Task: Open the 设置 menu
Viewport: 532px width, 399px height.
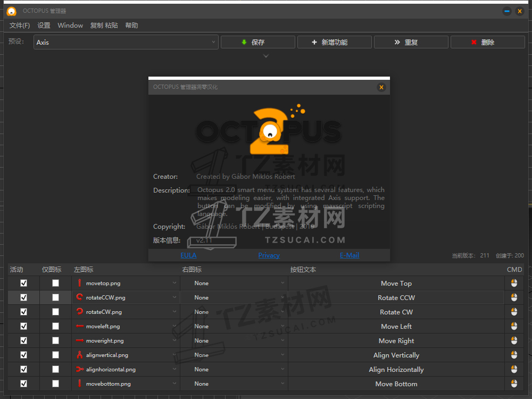Action: [x=44, y=26]
